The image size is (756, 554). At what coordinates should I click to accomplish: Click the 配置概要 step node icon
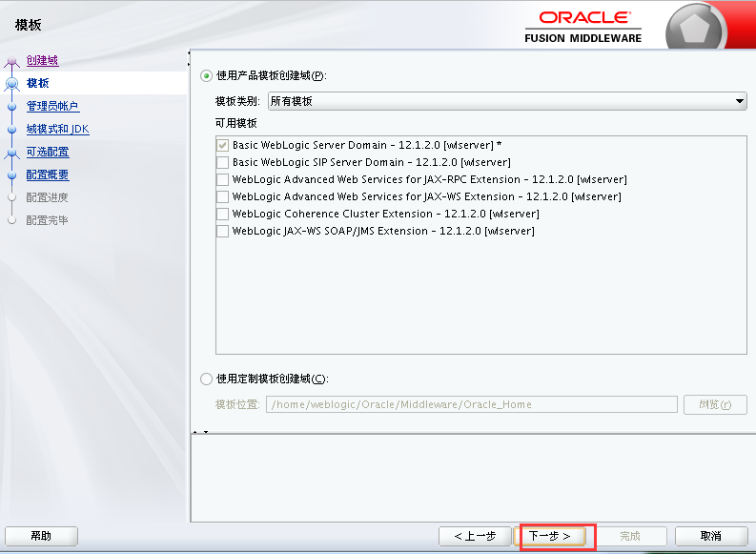click(x=12, y=175)
